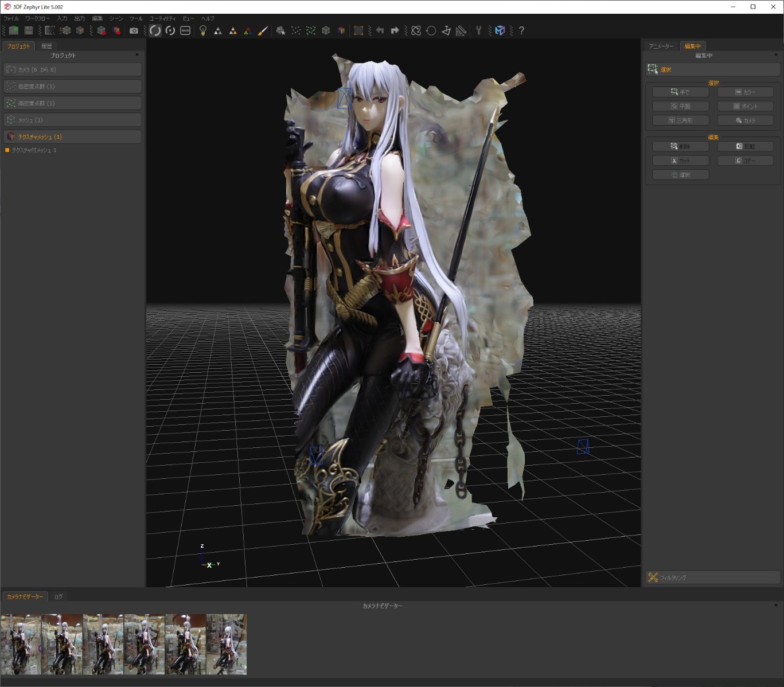Image resolution: width=784 pixels, height=687 pixels.
Task: Click the 反転 edit button
Action: pos(745,146)
